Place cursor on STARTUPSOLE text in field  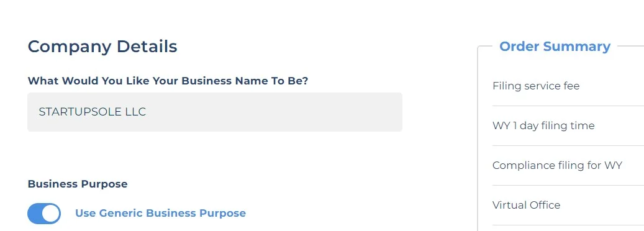click(80, 112)
